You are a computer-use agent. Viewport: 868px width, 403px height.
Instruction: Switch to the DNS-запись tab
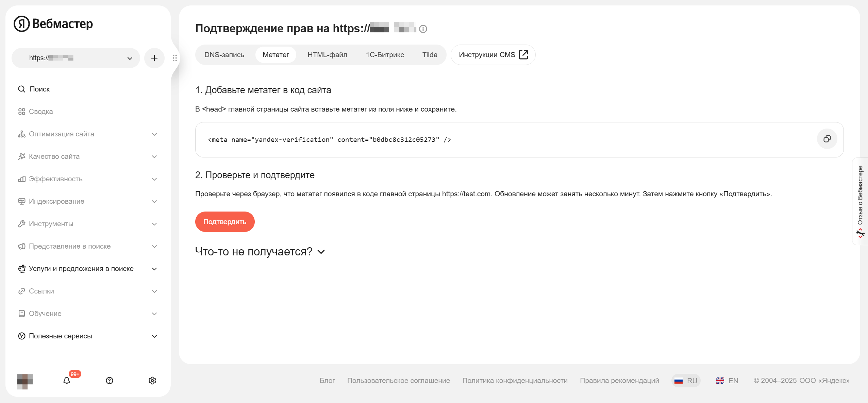pyautogui.click(x=224, y=54)
